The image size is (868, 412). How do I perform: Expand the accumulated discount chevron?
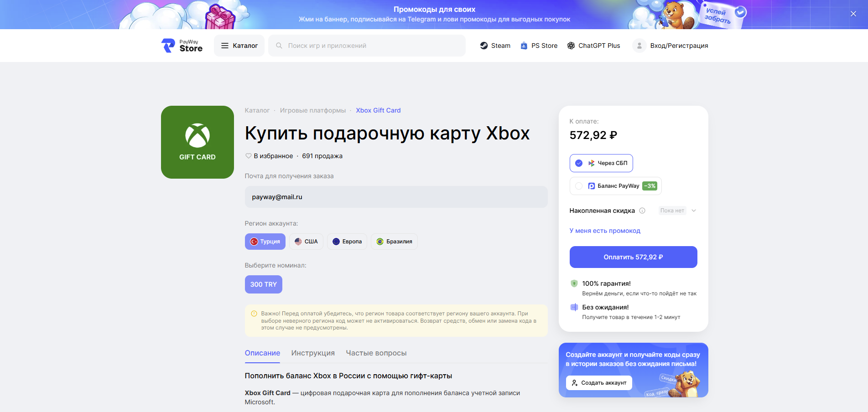click(x=694, y=211)
